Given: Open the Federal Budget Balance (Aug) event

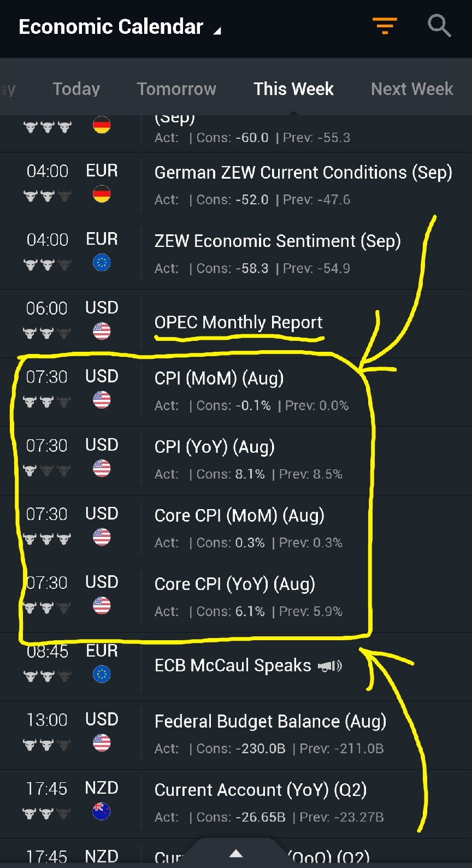Looking at the screenshot, I should (x=270, y=722).
